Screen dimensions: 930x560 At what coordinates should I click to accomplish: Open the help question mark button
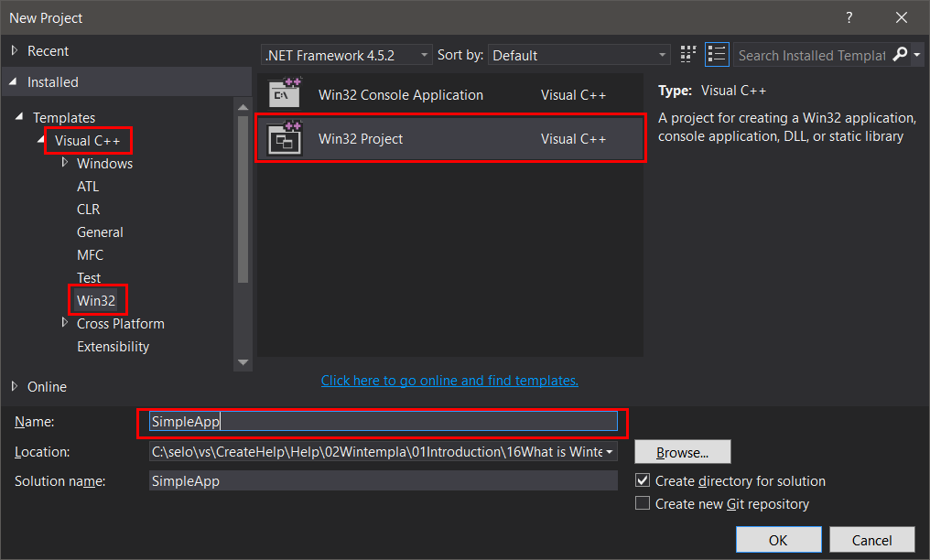click(x=849, y=17)
